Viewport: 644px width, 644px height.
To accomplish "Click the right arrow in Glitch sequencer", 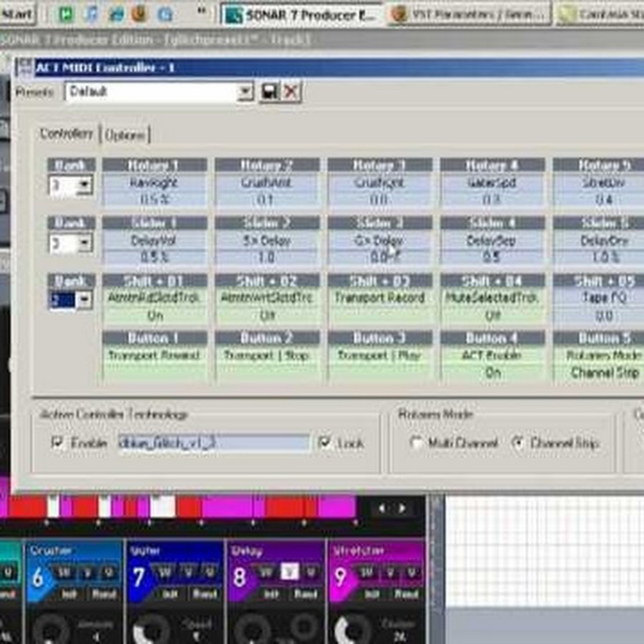I will point(402,509).
